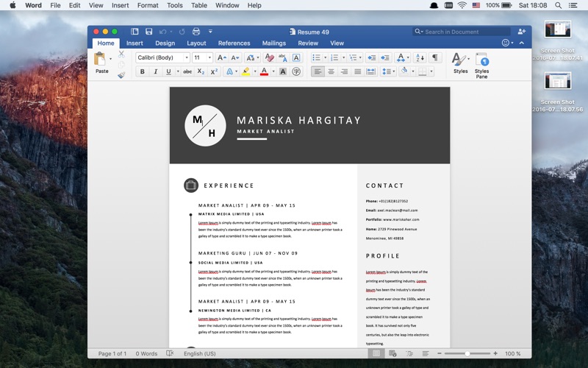588x368 pixels.
Task: Click the Share button at top right
Action: pos(522,32)
